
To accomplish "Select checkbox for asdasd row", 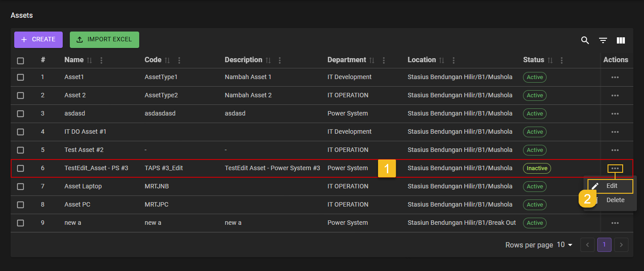I will point(20,114).
